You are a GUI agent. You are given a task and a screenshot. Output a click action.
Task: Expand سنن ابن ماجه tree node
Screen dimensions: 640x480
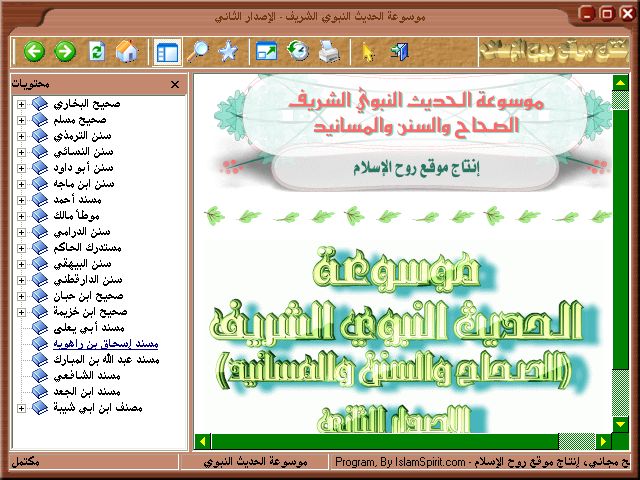21,184
